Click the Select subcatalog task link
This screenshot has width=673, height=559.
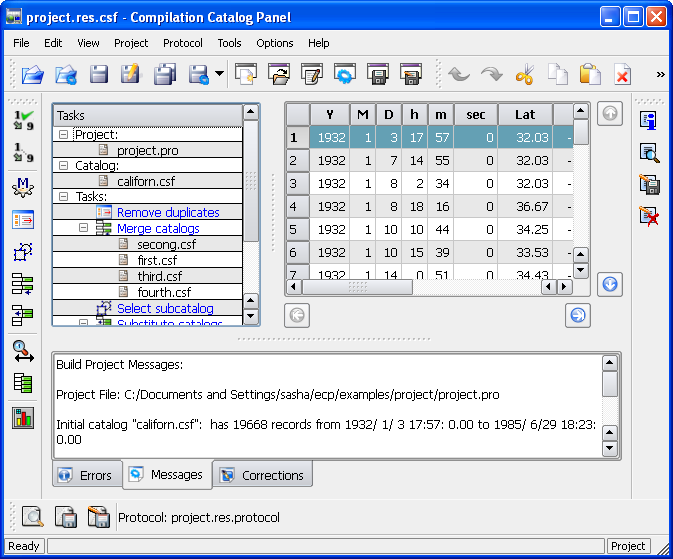pyautogui.click(x=165, y=308)
